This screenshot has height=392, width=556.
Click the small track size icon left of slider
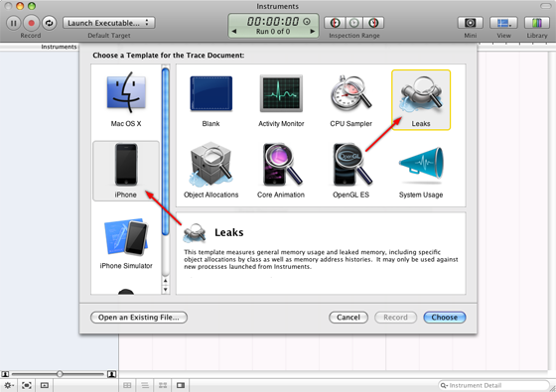[x=5, y=374]
